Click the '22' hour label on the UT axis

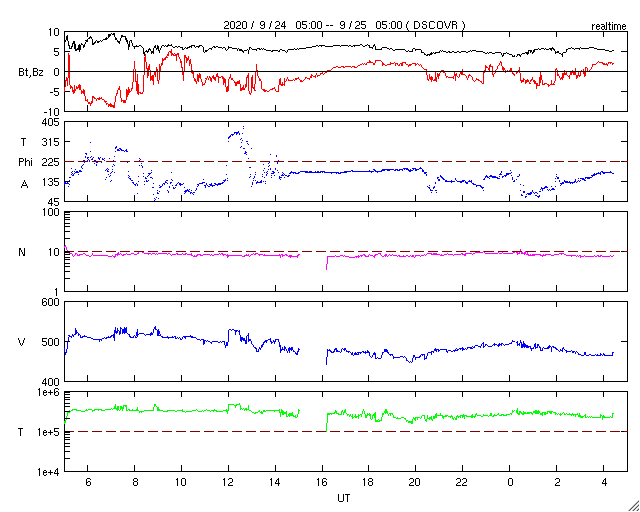coord(462,483)
